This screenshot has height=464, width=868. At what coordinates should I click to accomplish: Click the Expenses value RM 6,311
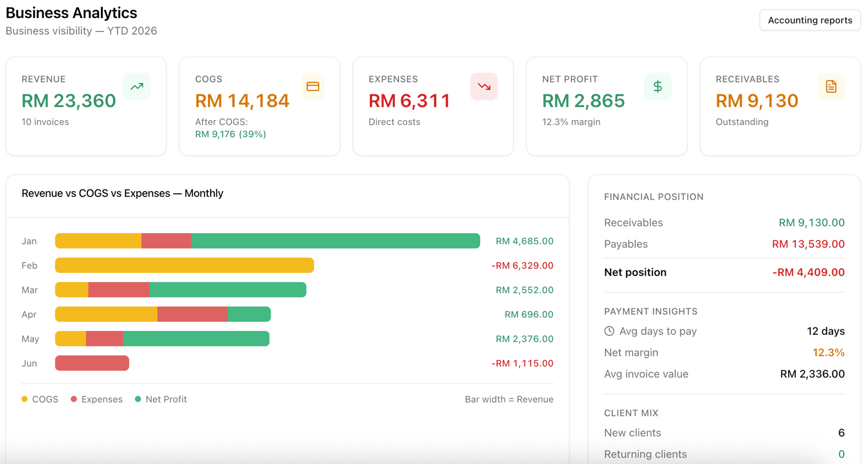click(410, 101)
